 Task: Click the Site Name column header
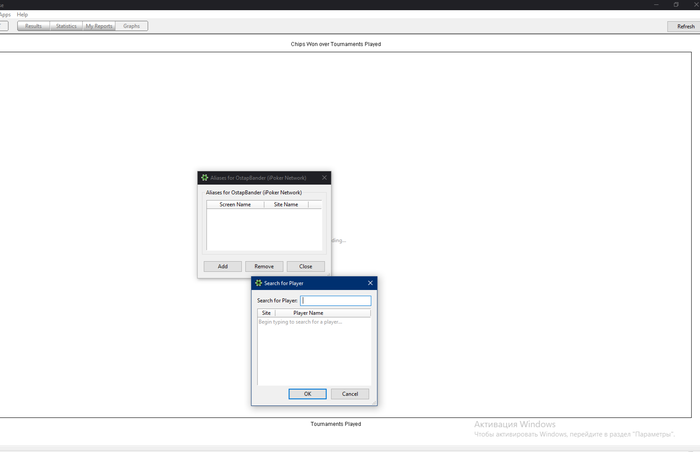coord(286,204)
